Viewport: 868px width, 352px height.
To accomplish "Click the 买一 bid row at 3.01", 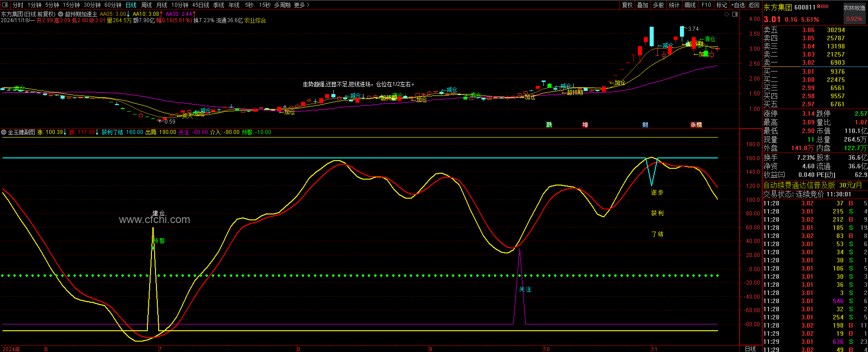I will [815, 71].
